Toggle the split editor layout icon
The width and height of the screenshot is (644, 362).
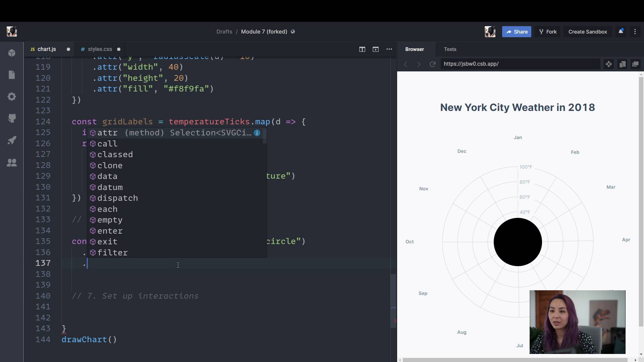click(362, 49)
